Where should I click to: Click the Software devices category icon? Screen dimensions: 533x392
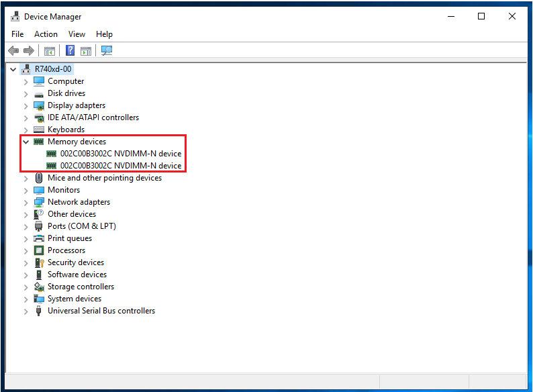click(39, 275)
